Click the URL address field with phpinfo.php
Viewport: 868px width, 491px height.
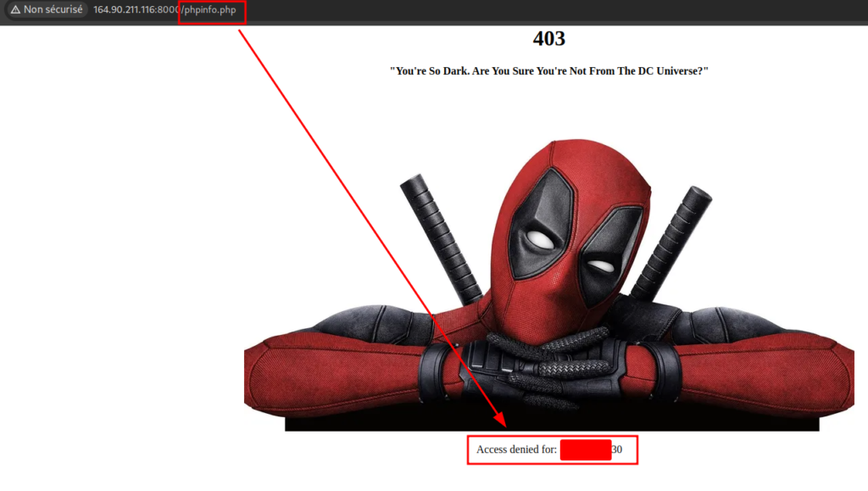164,10
